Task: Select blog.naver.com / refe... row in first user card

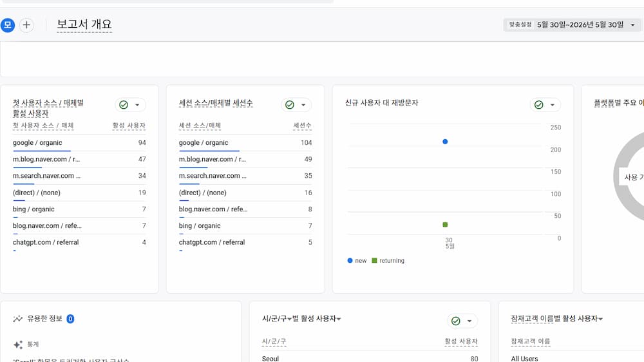Action: [x=79, y=225]
